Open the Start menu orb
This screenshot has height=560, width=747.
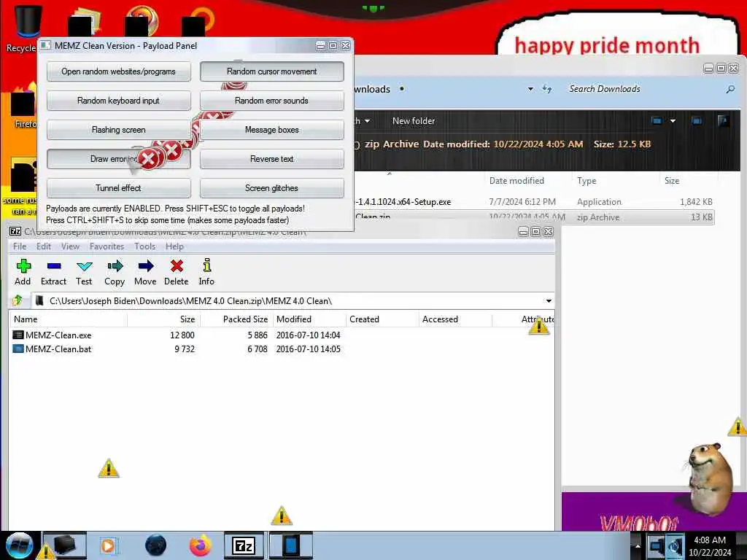point(19,545)
